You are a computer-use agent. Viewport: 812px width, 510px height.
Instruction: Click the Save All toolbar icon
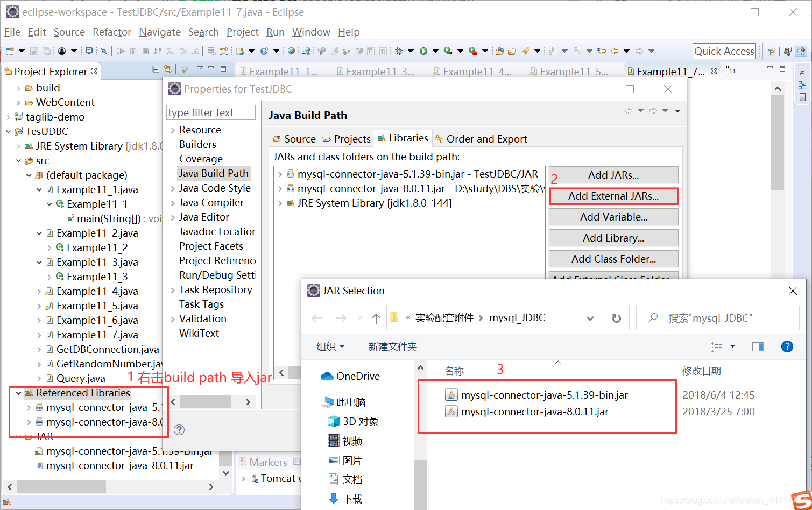point(47,51)
